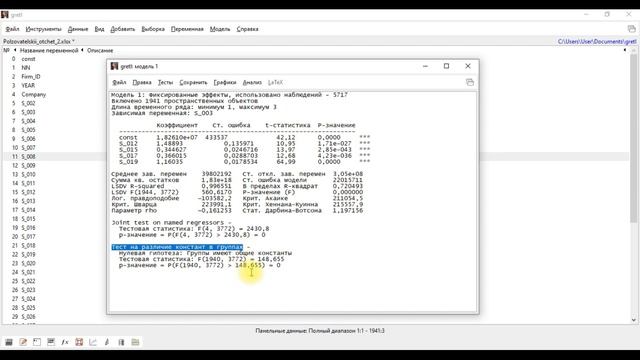
Task: Select variable Company
Action: coord(33,94)
